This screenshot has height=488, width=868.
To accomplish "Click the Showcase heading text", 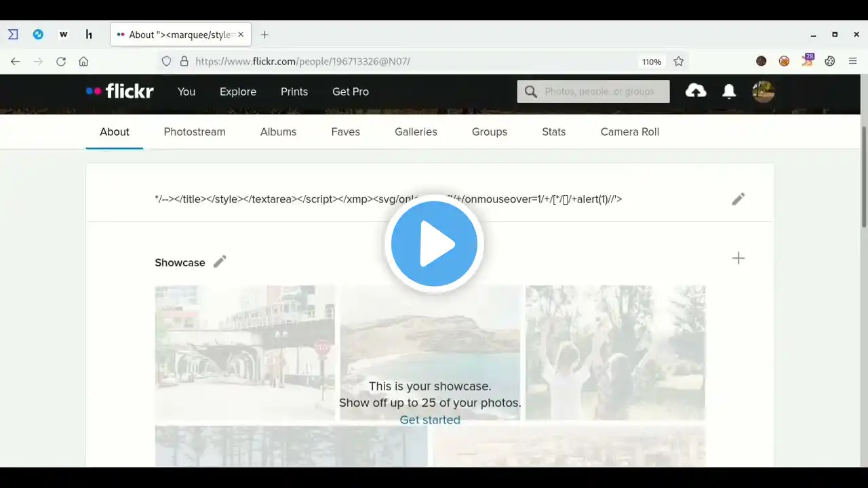I will (x=180, y=263).
